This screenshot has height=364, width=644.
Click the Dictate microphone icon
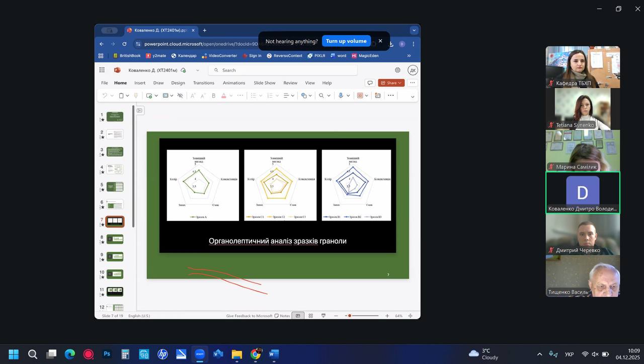[341, 96]
